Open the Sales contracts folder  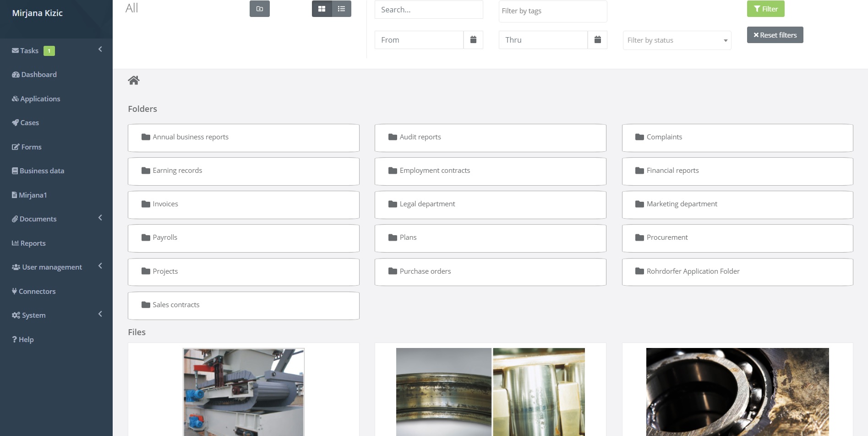[x=244, y=306]
